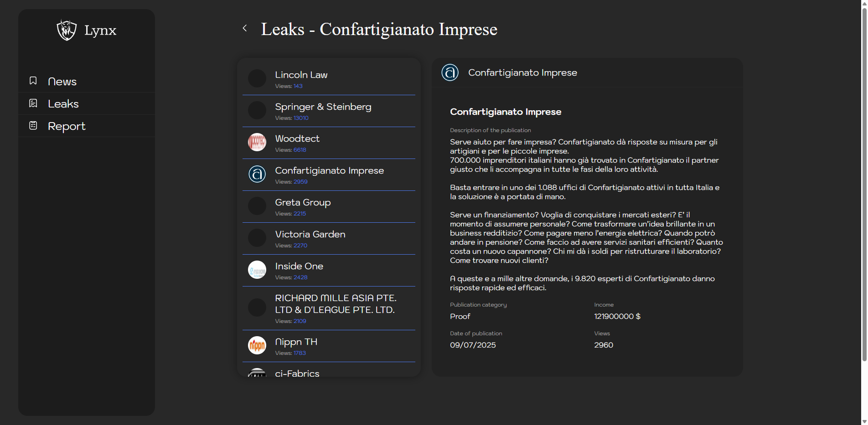
Task: Open the News menu item
Action: click(62, 82)
